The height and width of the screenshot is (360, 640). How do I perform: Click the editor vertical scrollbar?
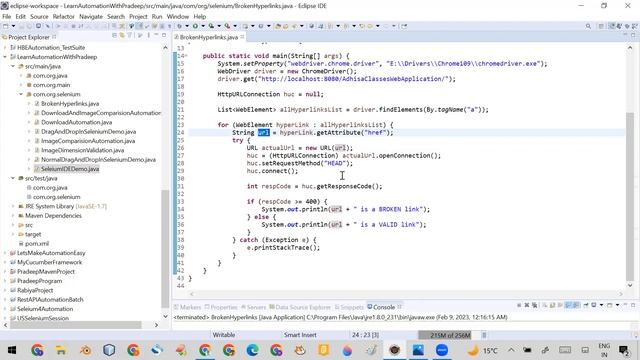[630, 196]
